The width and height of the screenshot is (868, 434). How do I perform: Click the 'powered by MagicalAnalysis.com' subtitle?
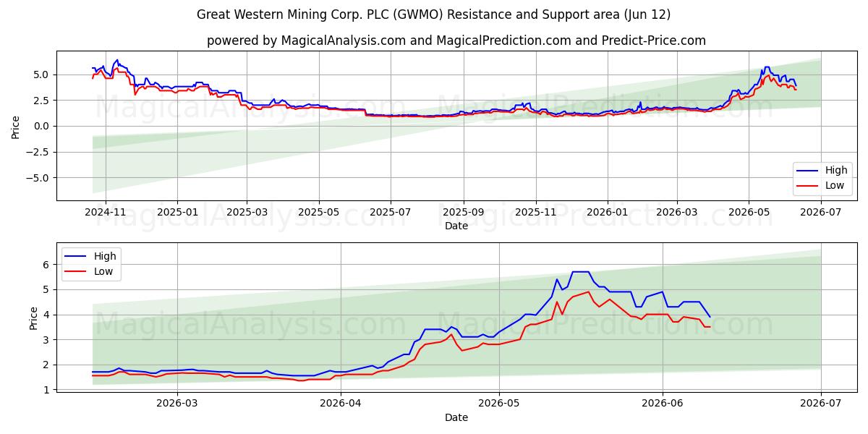click(x=456, y=41)
